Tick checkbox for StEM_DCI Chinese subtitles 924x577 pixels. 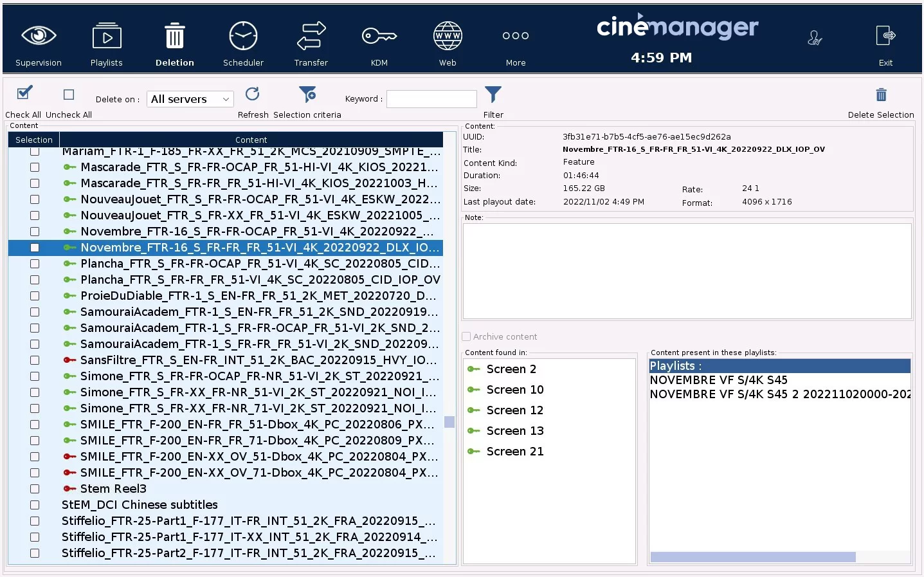pyautogui.click(x=35, y=505)
